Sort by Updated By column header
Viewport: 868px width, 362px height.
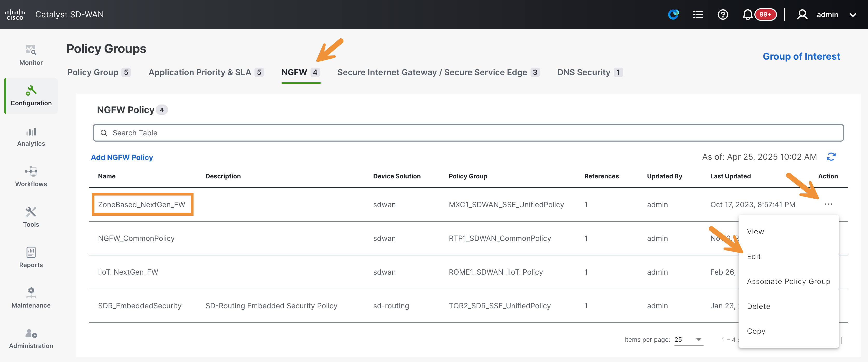(x=664, y=176)
